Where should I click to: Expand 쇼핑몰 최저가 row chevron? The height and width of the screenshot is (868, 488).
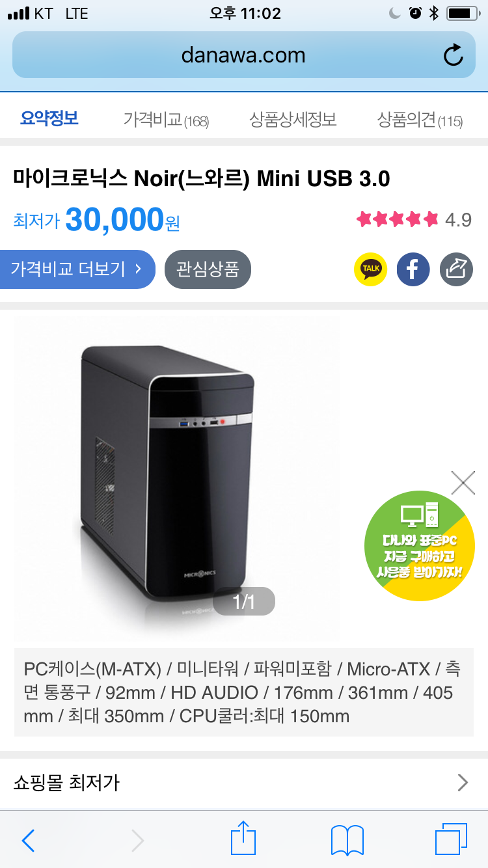tap(463, 782)
